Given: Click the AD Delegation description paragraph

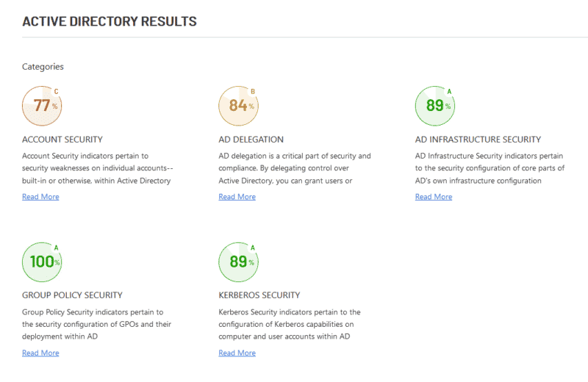Looking at the screenshot, I should click(x=294, y=168).
